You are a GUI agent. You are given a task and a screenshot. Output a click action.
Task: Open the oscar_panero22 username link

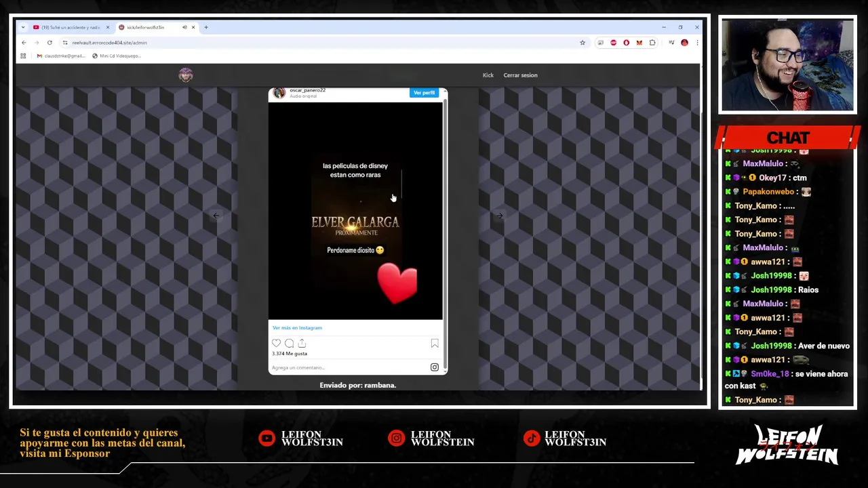tap(307, 90)
